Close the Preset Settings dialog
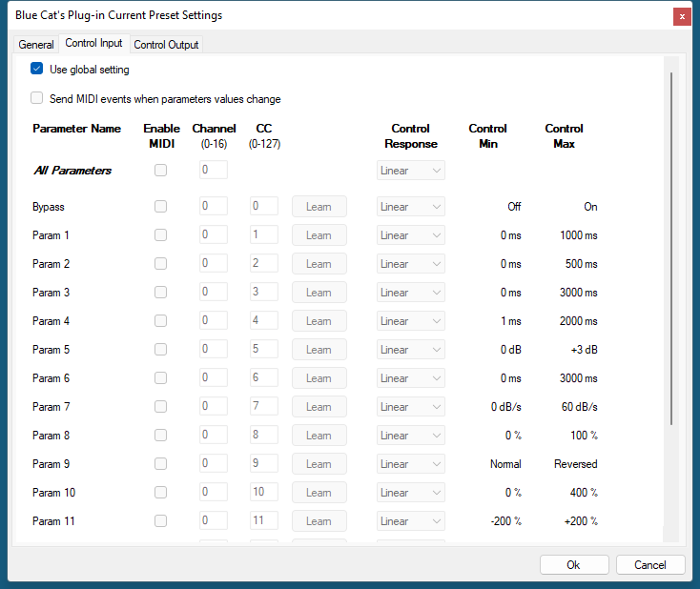This screenshot has height=589, width=700. 682,16
